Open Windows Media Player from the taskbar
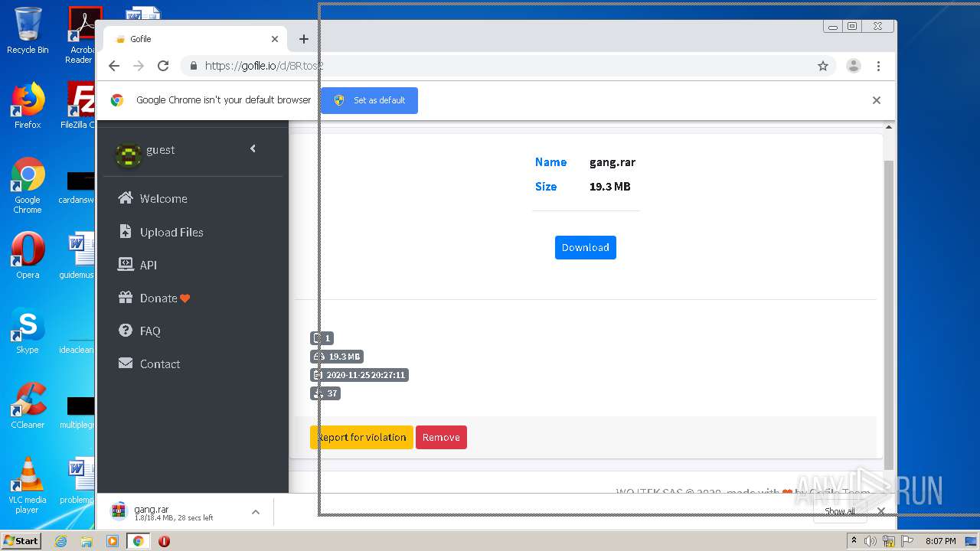Screen dimensions: 980x551 click(113, 541)
